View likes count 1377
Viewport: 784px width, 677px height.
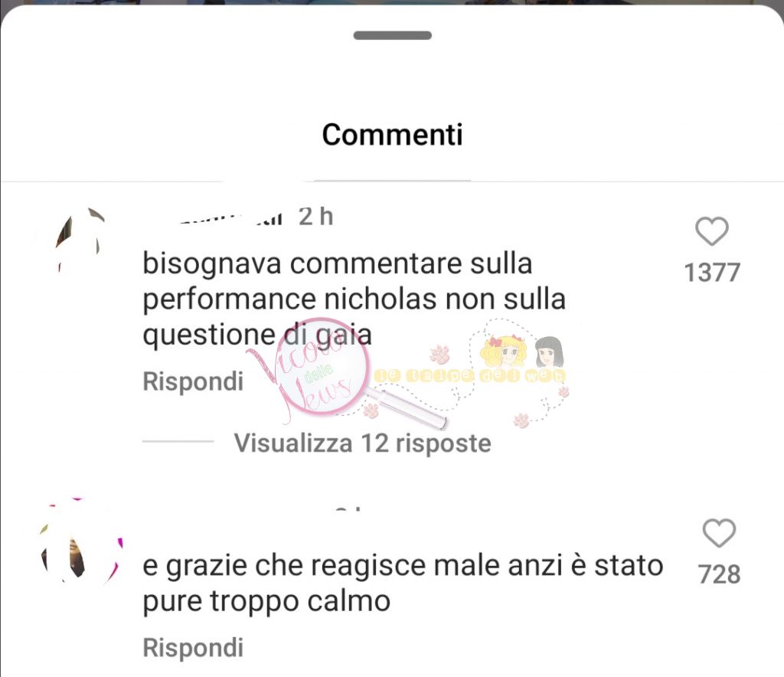tap(712, 273)
